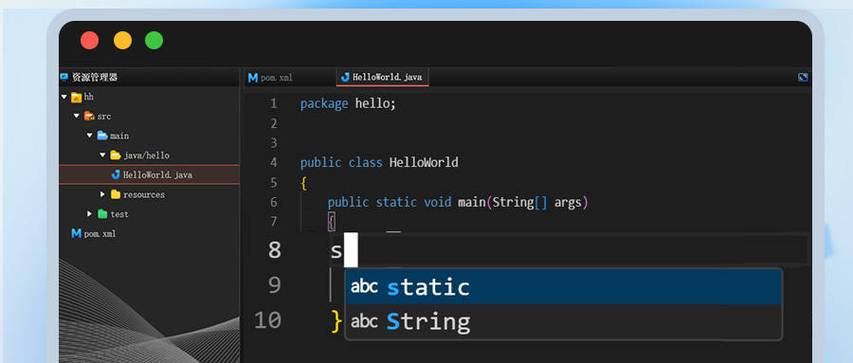Image resolution: width=853 pixels, height=363 pixels.
Task: Click the Java icon beside HelloWorld.java in tree
Action: (115, 175)
